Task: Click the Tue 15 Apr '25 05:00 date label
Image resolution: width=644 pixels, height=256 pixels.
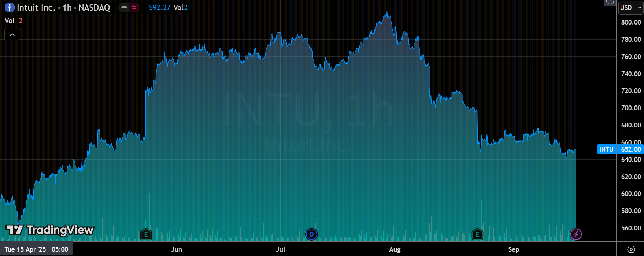Action: tap(36, 249)
